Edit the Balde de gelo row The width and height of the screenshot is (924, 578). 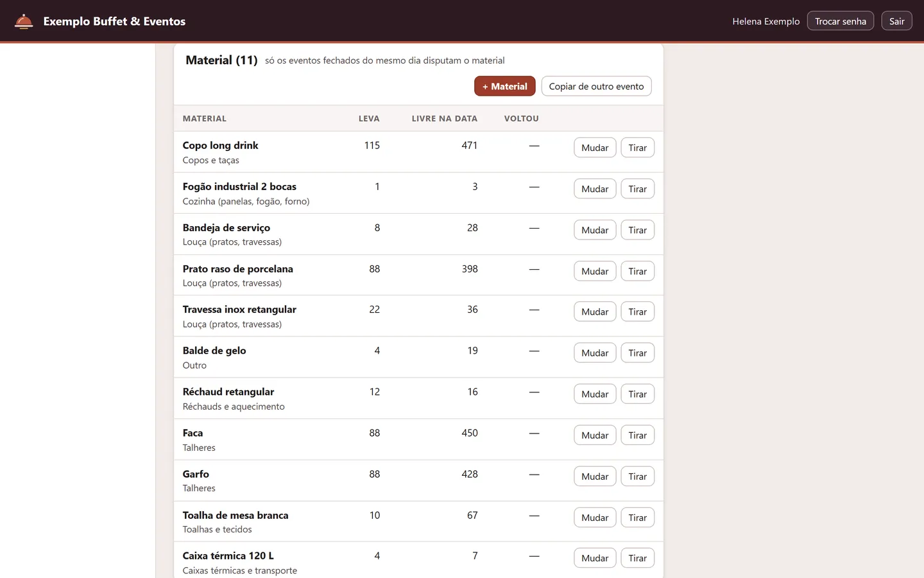coord(595,353)
